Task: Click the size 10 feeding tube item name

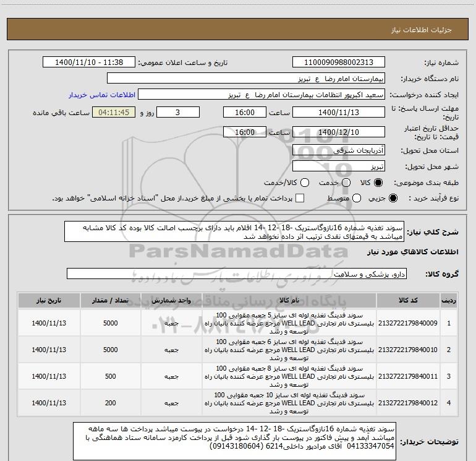Action: tap(289, 403)
